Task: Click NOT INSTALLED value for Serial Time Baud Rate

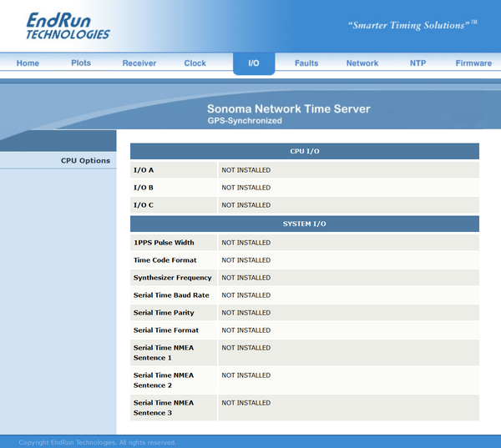Action: tap(246, 295)
